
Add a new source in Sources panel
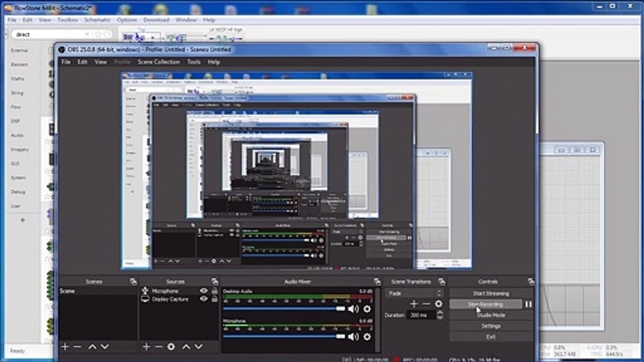146,346
